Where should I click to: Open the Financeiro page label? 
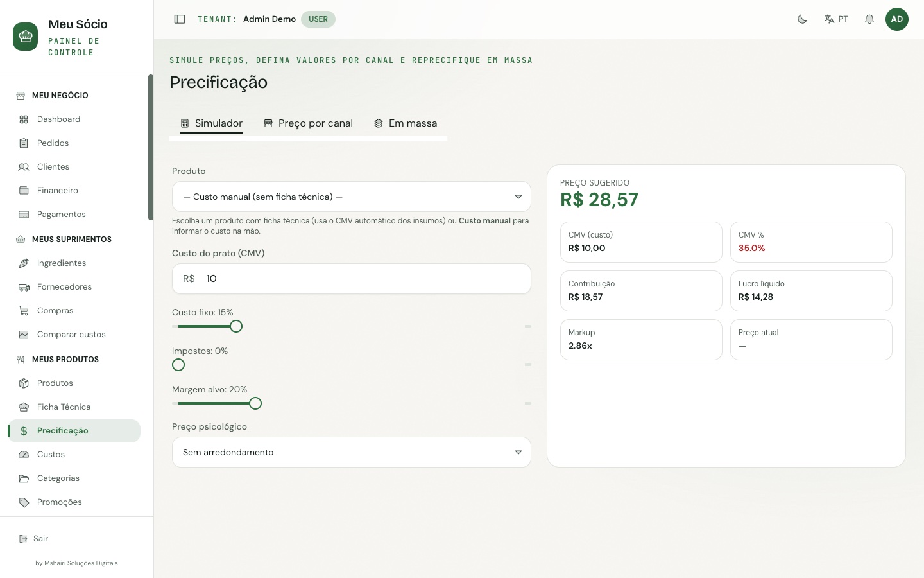[58, 191]
